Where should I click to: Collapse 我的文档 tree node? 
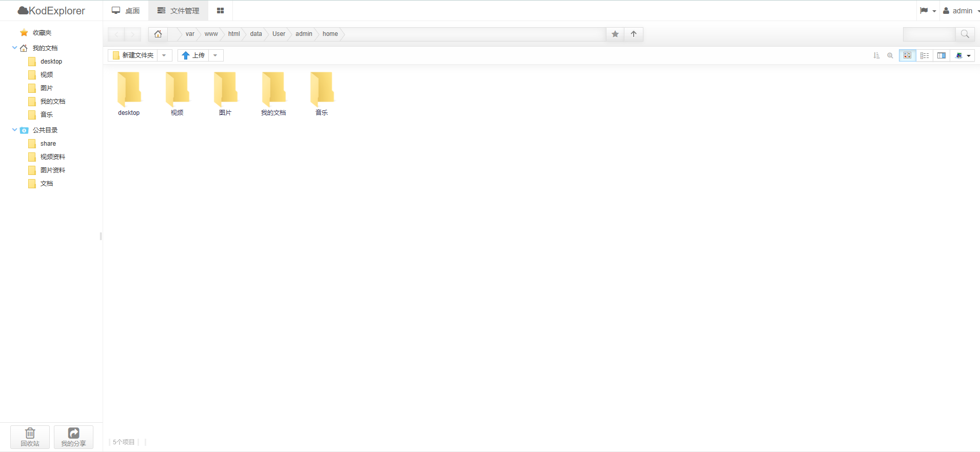click(x=14, y=48)
